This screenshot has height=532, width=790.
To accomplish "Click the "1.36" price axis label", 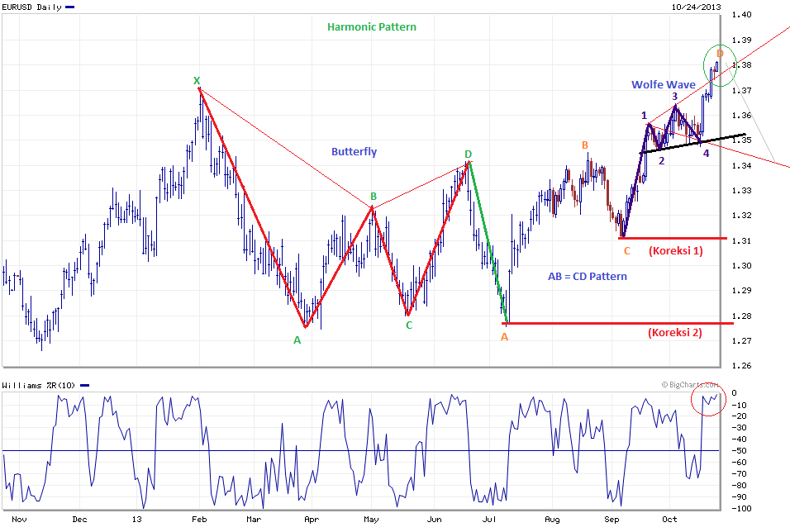I will point(741,116).
